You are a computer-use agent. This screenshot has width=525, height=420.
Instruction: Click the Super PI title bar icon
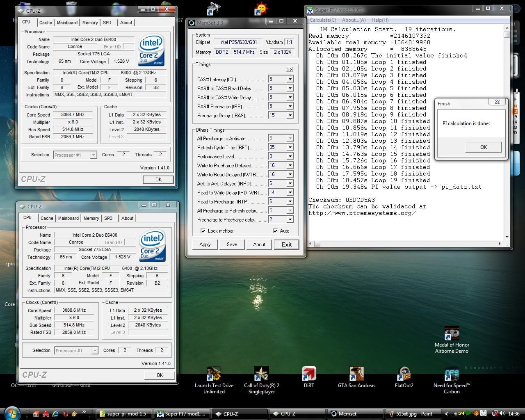point(310,10)
